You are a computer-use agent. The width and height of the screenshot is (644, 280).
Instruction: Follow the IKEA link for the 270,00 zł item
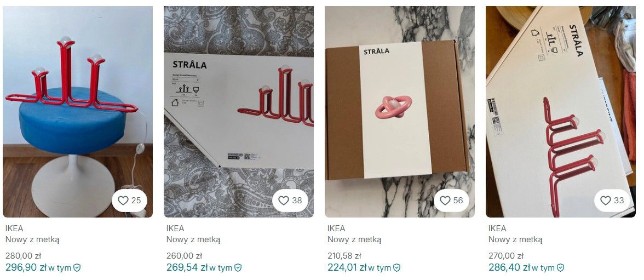pyautogui.click(x=497, y=228)
